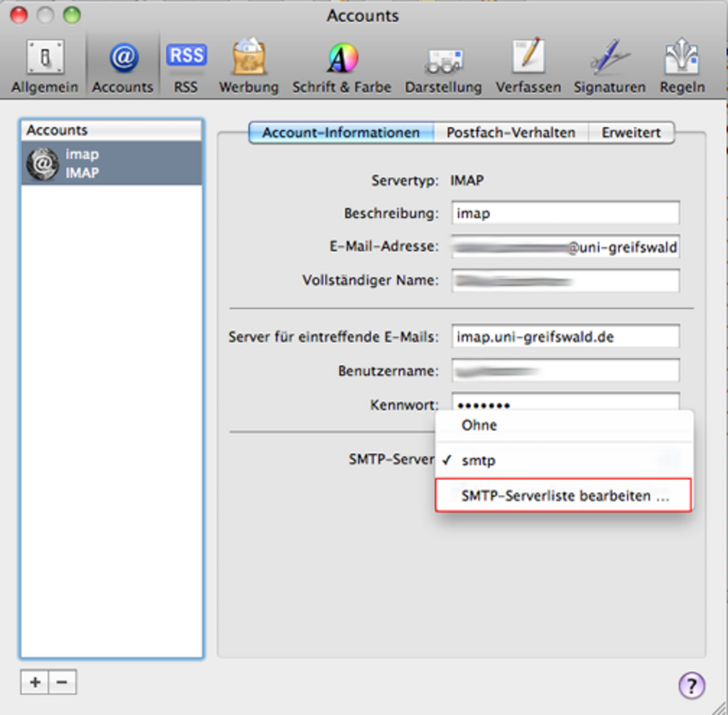This screenshot has width=728, height=715.
Task: Open the Regeln rules pane
Action: (682, 66)
